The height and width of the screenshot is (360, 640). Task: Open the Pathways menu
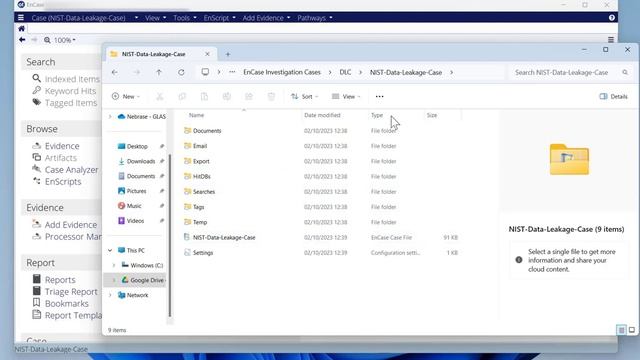315,18
